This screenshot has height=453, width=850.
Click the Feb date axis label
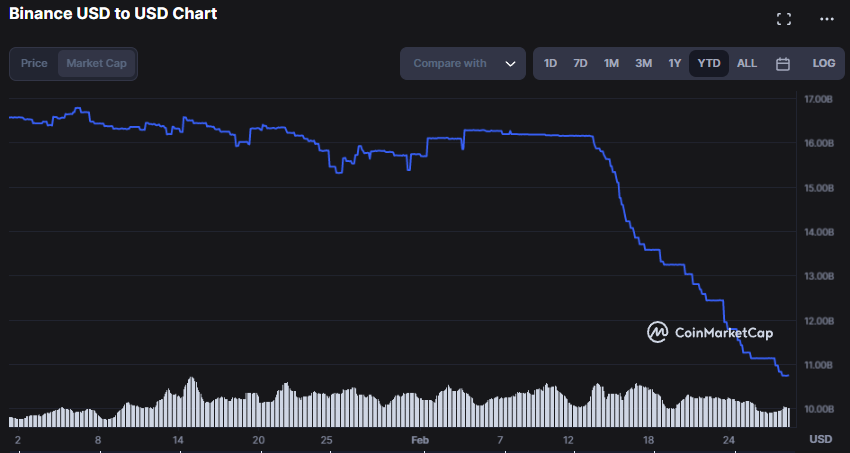coord(420,439)
